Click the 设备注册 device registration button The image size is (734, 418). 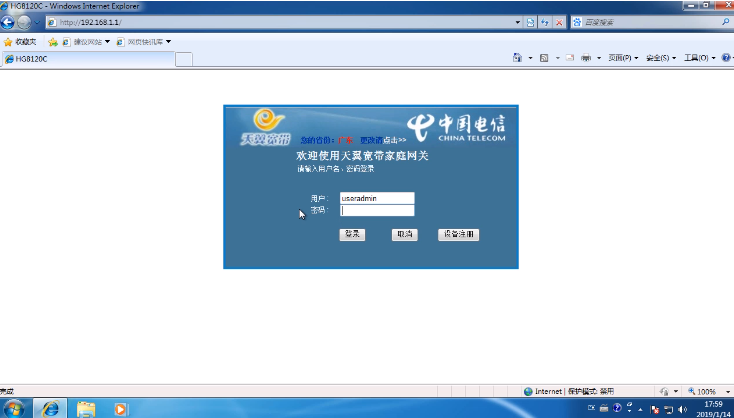458,235
